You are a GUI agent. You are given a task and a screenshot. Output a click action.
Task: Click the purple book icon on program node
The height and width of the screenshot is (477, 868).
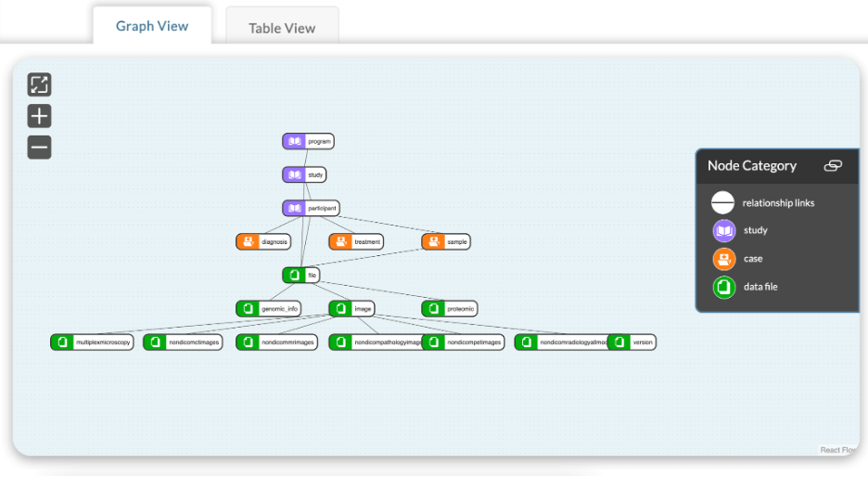(295, 141)
